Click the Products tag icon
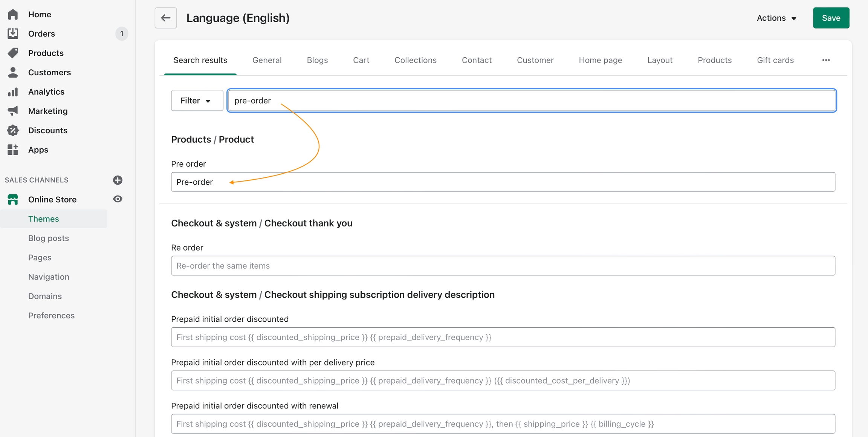Viewport: 868px width, 437px height. pos(13,53)
